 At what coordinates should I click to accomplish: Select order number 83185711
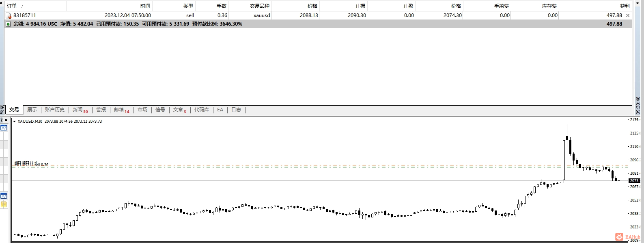25,15
